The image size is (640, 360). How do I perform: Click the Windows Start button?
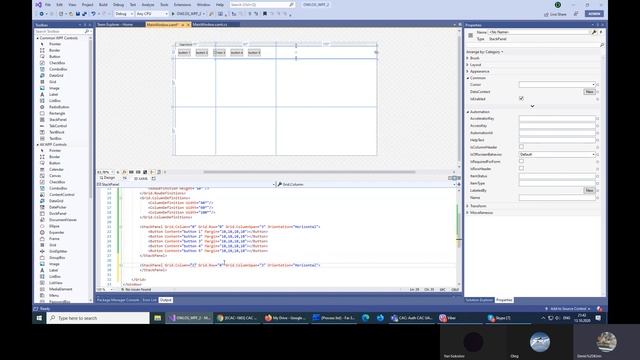(39, 318)
